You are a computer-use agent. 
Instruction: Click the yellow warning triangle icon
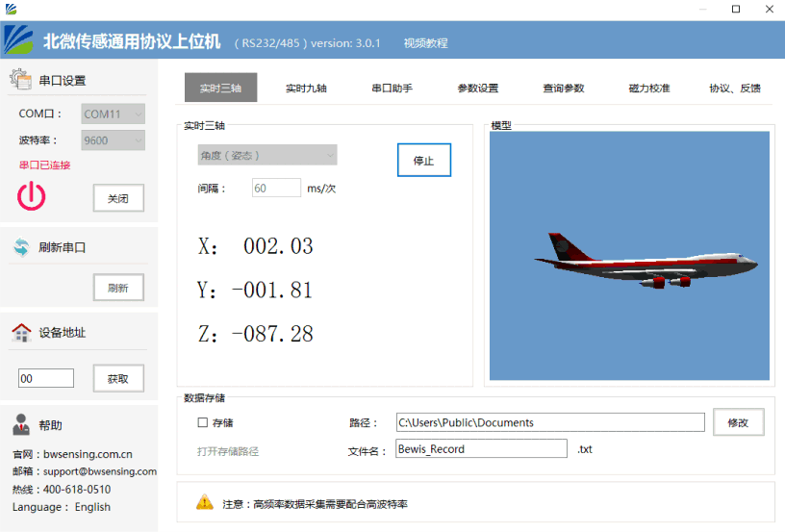click(205, 502)
